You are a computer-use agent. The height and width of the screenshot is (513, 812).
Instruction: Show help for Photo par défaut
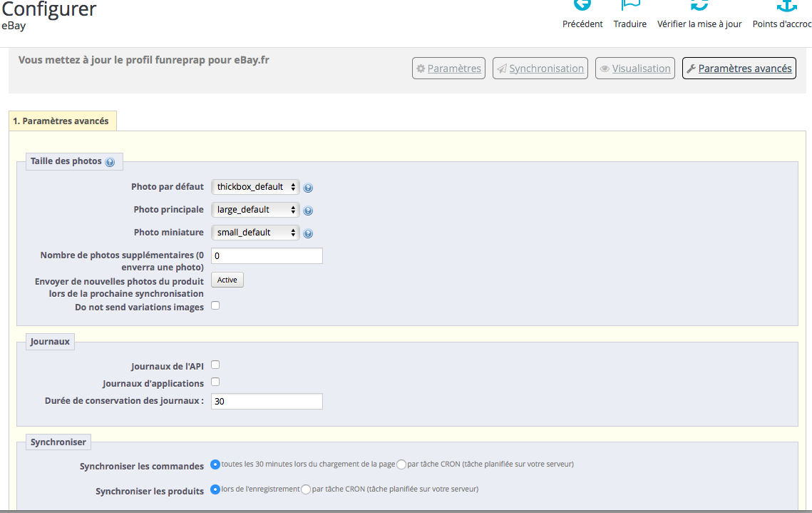[308, 188]
